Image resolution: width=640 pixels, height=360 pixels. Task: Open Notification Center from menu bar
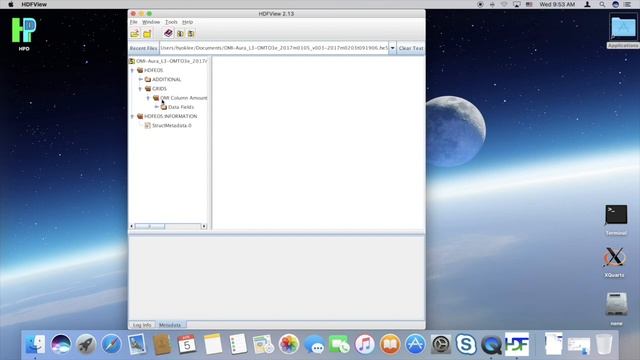tap(627, 4)
